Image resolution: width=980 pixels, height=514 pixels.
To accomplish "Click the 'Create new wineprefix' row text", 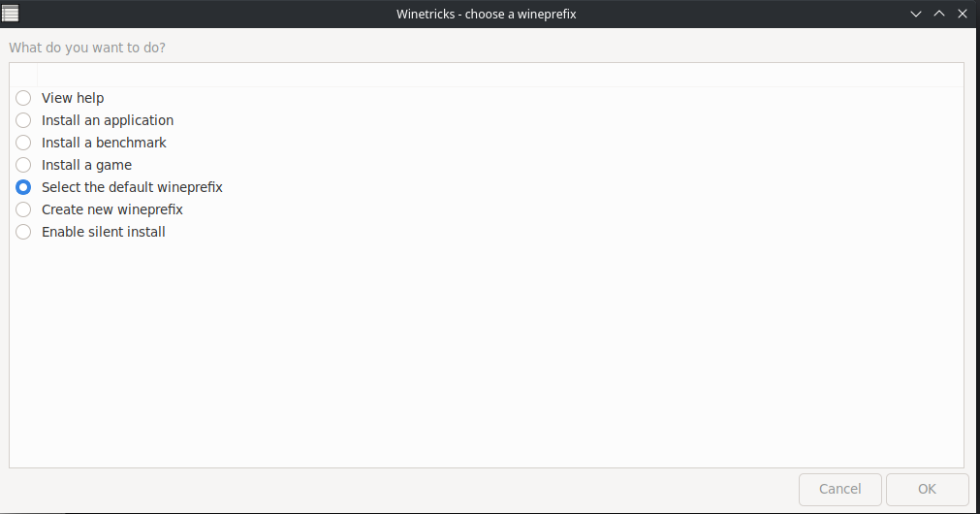I will point(111,209).
